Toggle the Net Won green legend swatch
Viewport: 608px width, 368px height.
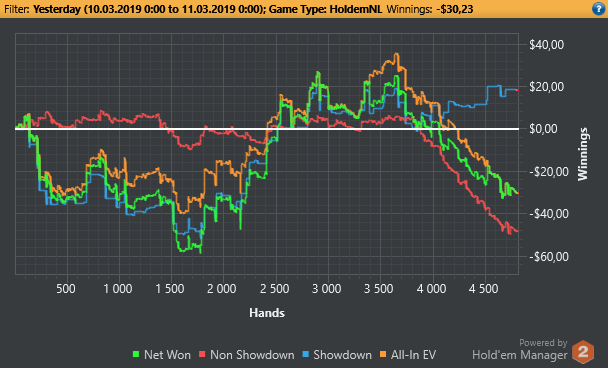(136, 354)
